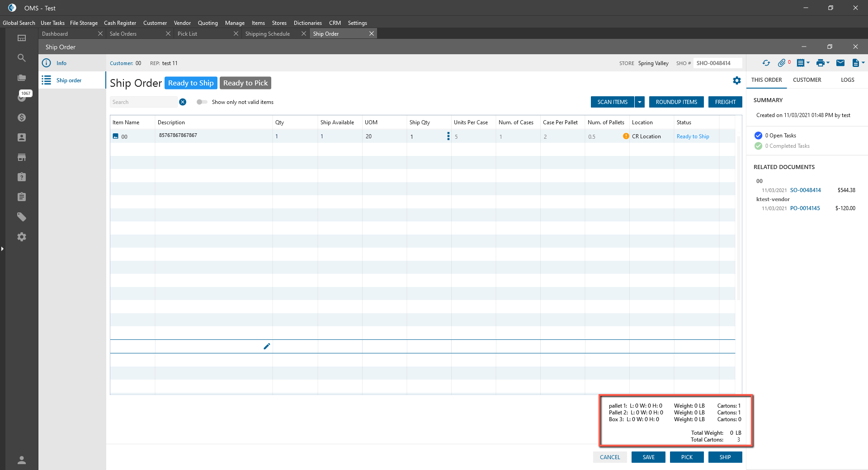Click the 0 Open Tasks check circle
The width and height of the screenshot is (868, 470).
click(x=758, y=136)
